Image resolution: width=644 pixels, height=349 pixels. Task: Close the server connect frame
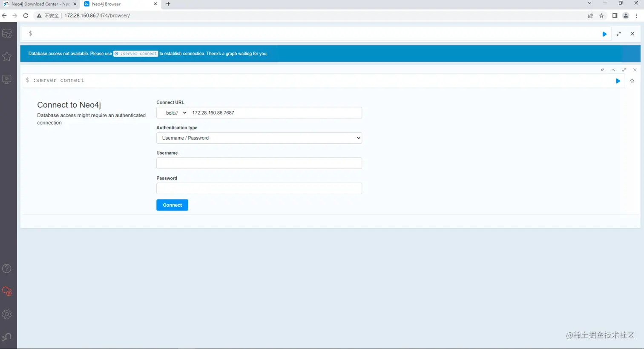coord(635,70)
